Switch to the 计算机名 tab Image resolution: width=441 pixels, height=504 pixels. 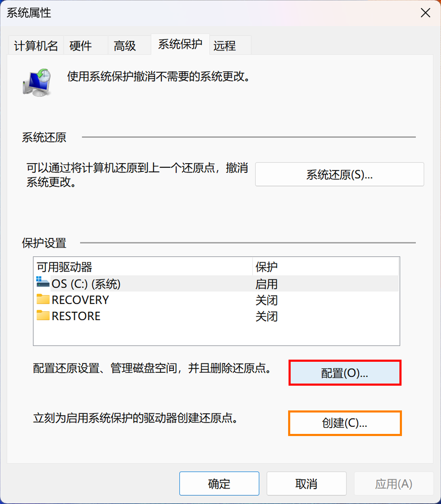click(x=36, y=46)
